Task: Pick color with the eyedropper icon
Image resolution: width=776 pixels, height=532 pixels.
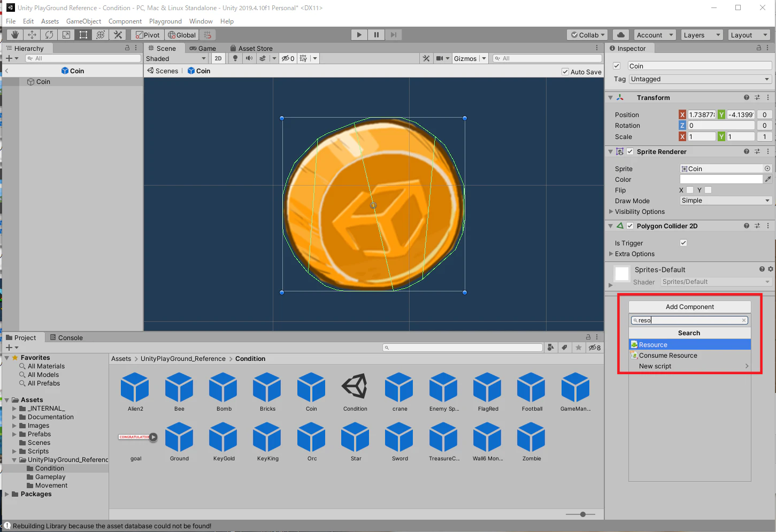Action: [768, 179]
